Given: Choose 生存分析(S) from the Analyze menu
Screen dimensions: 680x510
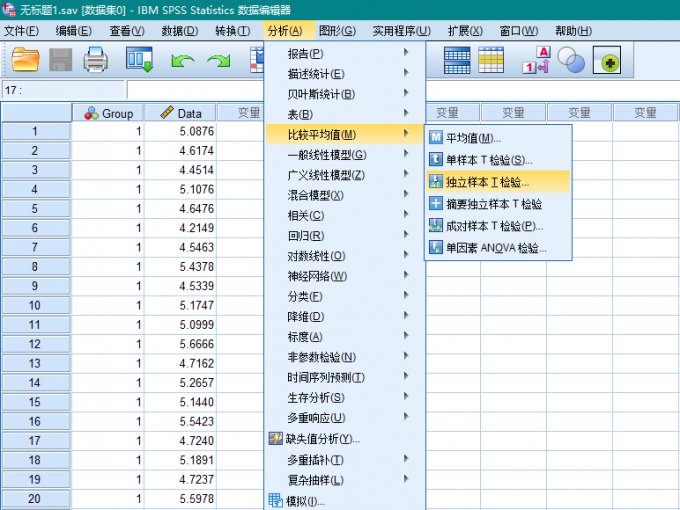Looking at the screenshot, I should [345, 398].
